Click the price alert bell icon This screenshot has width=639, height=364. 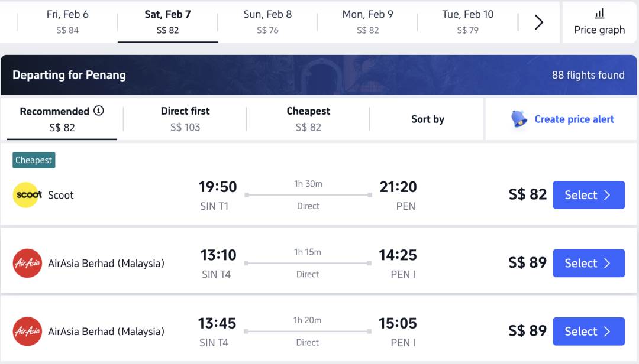point(519,119)
